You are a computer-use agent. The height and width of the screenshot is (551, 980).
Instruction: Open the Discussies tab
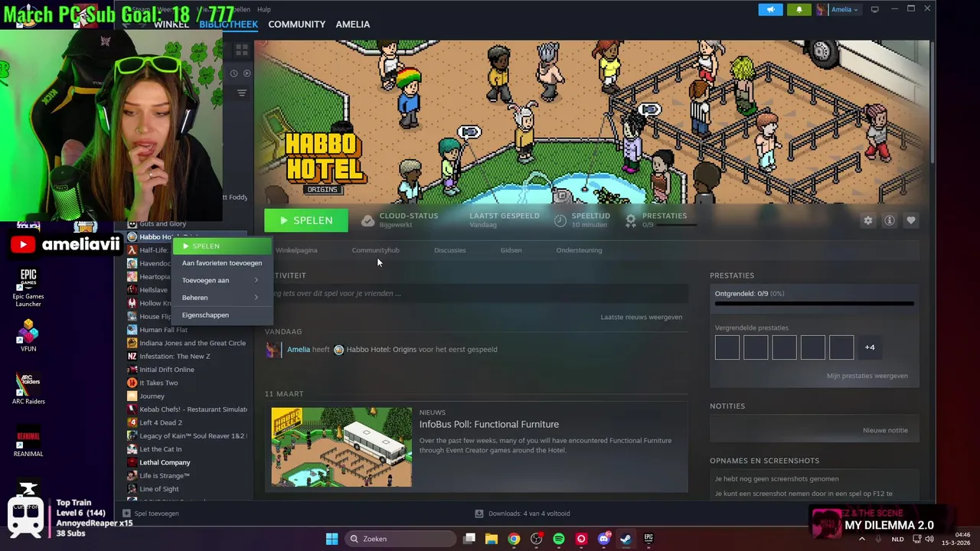tap(449, 250)
